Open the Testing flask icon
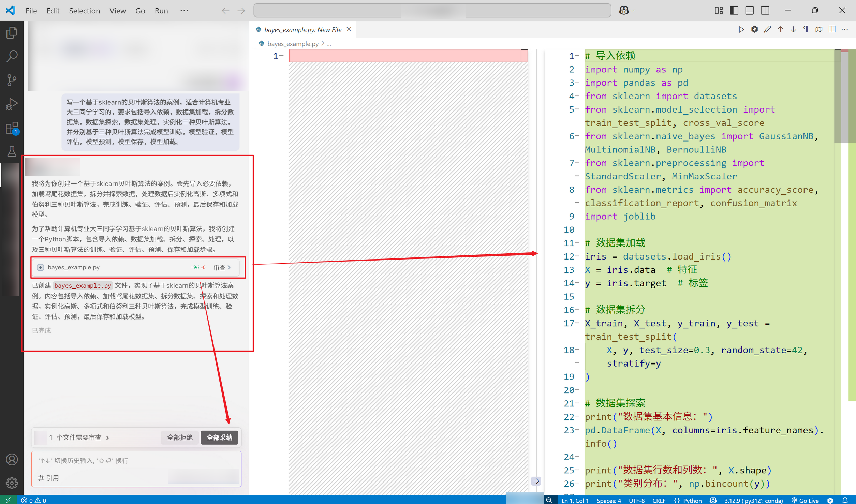The width and height of the screenshot is (856, 504). (12, 151)
